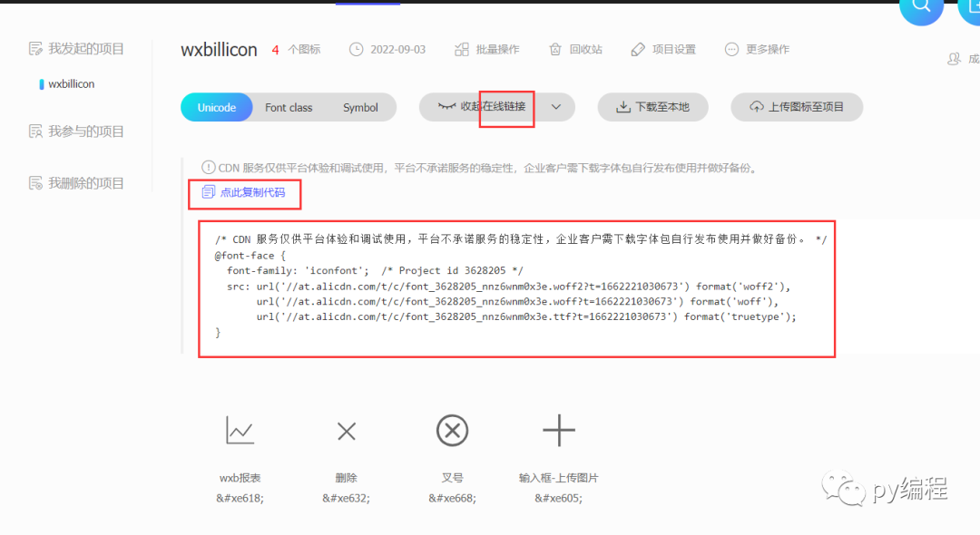980x535 pixels.
Task: Click the truetype ttf url code line
Action: (x=526, y=316)
